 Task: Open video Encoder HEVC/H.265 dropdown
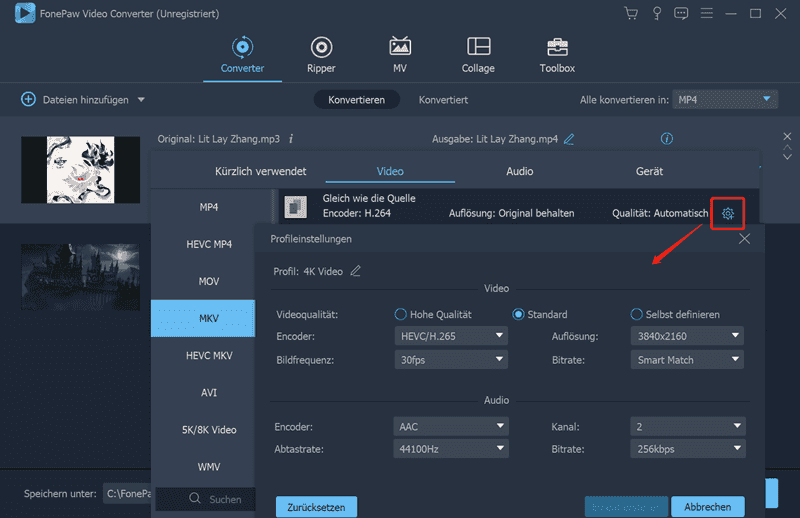[451, 336]
